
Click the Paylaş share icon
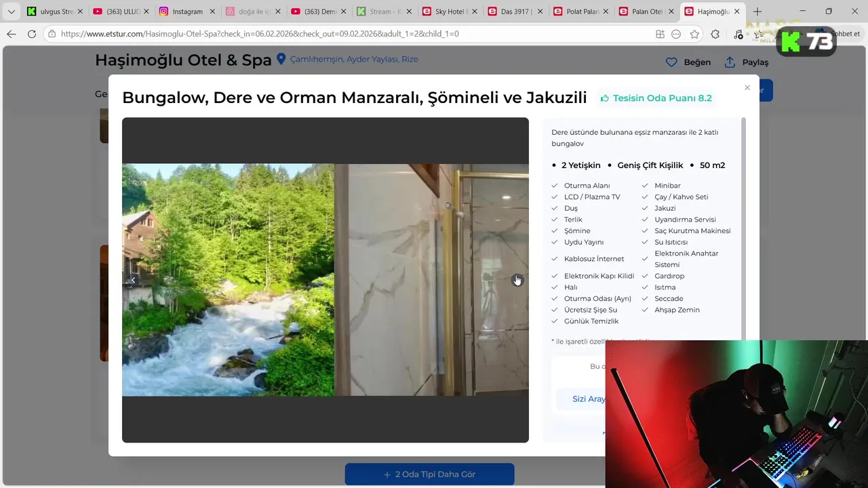[x=730, y=62]
